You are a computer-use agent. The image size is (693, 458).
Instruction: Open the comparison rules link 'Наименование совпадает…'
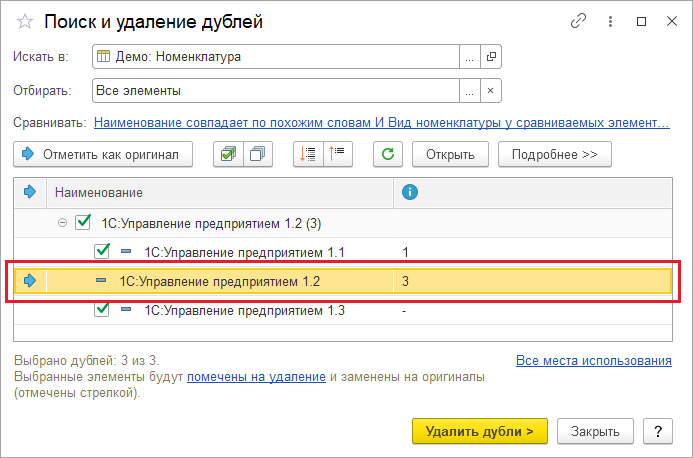click(x=382, y=122)
